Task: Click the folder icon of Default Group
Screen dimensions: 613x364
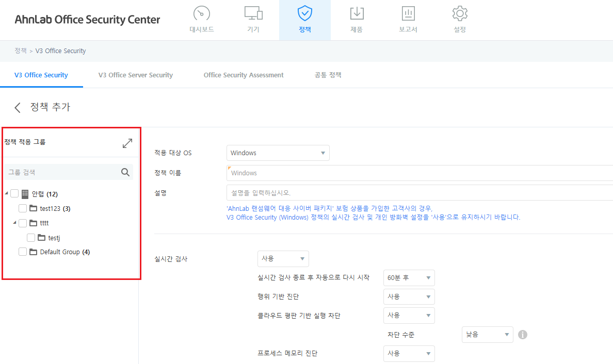Action: (33, 252)
